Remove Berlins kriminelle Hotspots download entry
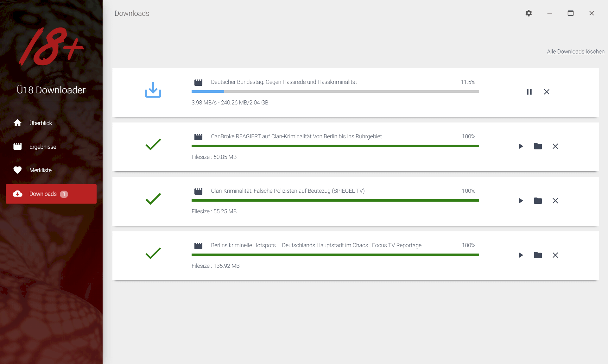Viewport: 608px width, 364px height. (x=555, y=255)
